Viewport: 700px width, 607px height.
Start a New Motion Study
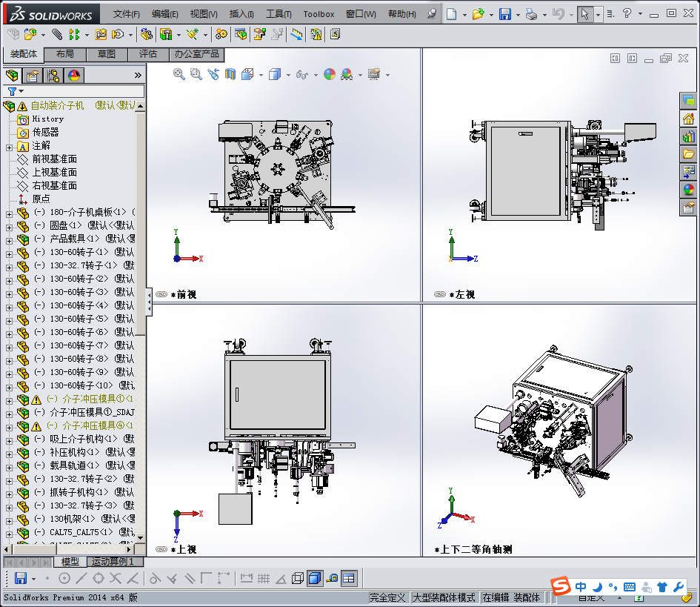point(221,34)
